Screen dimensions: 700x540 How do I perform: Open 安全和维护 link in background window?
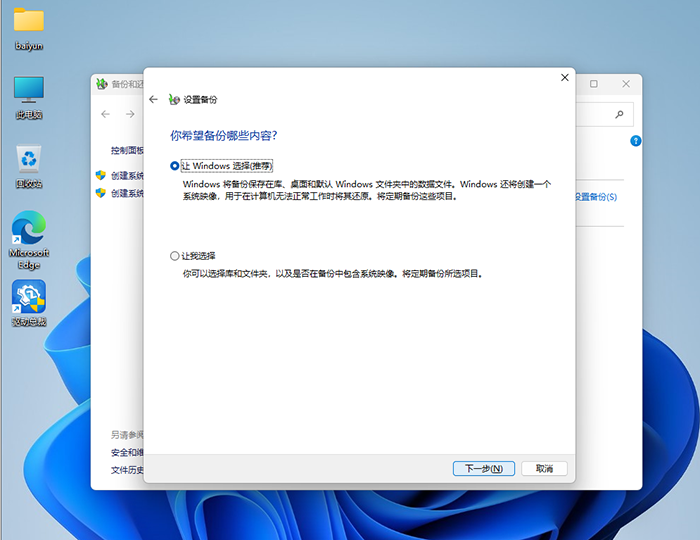tap(127, 453)
